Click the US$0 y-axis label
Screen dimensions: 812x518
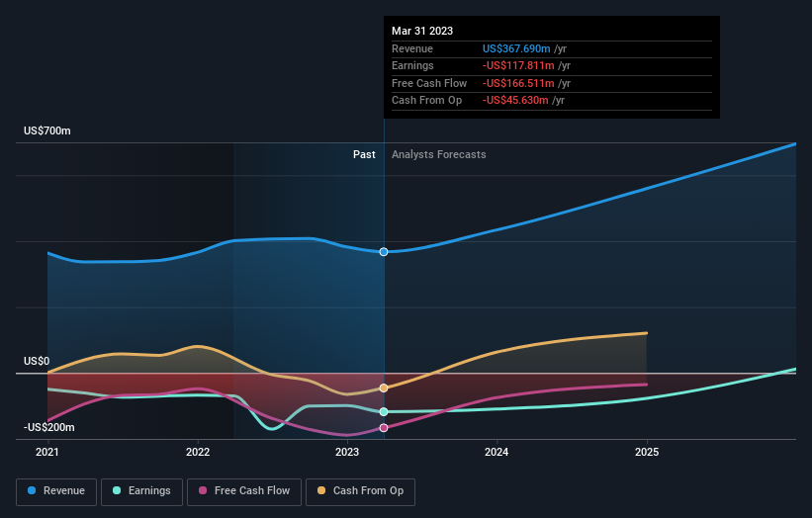tap(37, 362)
